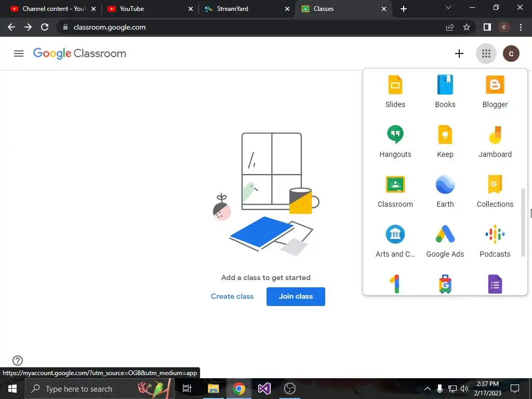Click the classroom.google.com address bar
532x399 pixels.
pos(251,27)
